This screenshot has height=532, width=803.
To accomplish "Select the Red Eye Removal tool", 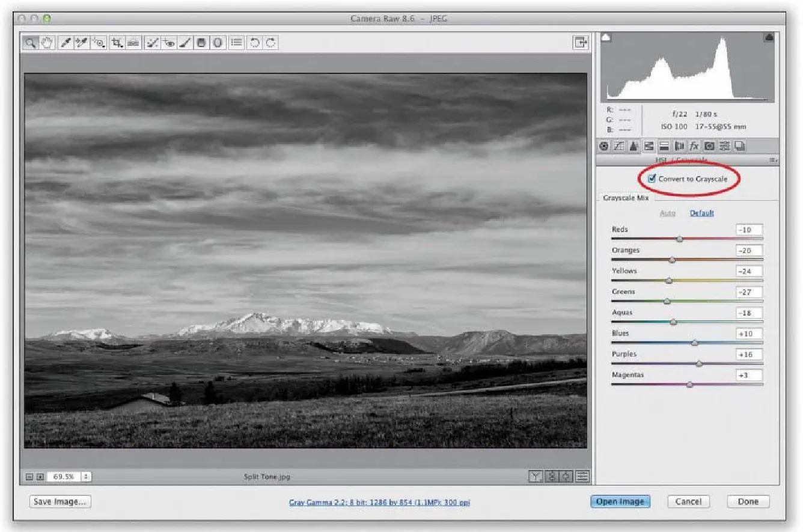I will pyautogui.click(x=169, y=42).
